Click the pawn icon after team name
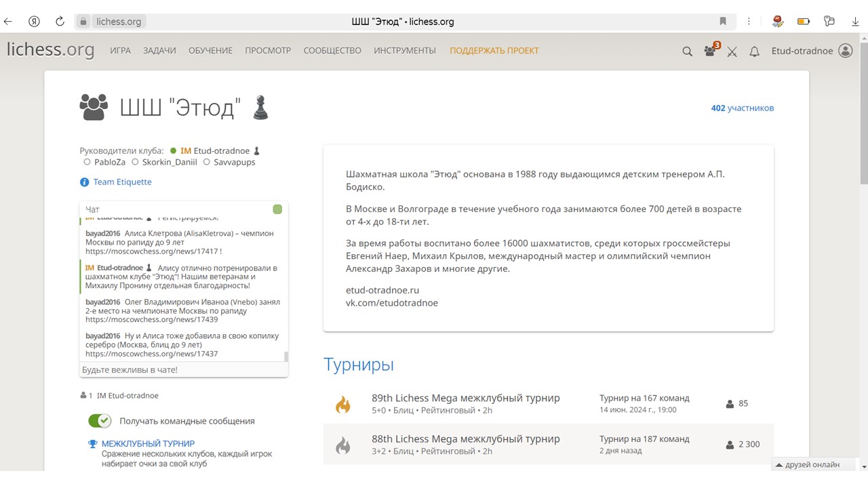 [260, 107]
